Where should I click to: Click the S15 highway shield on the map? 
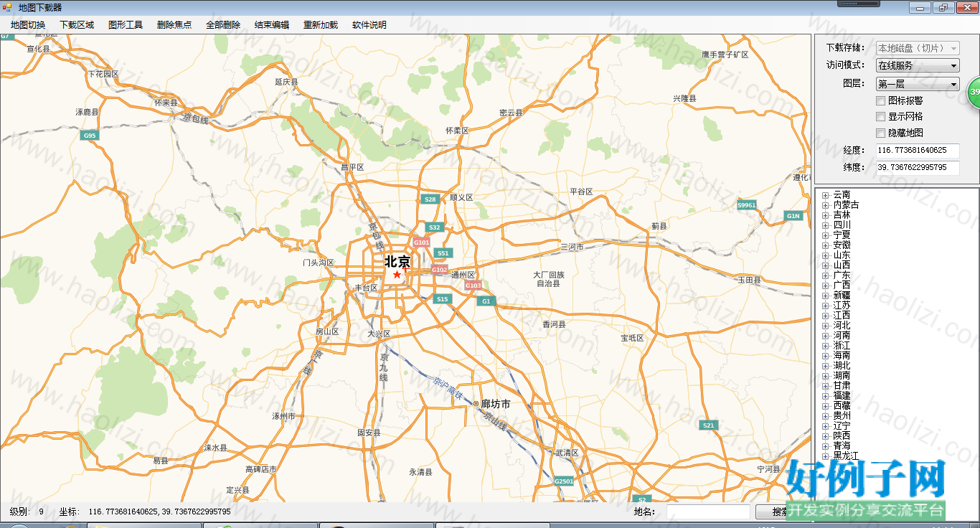(442, 299)
